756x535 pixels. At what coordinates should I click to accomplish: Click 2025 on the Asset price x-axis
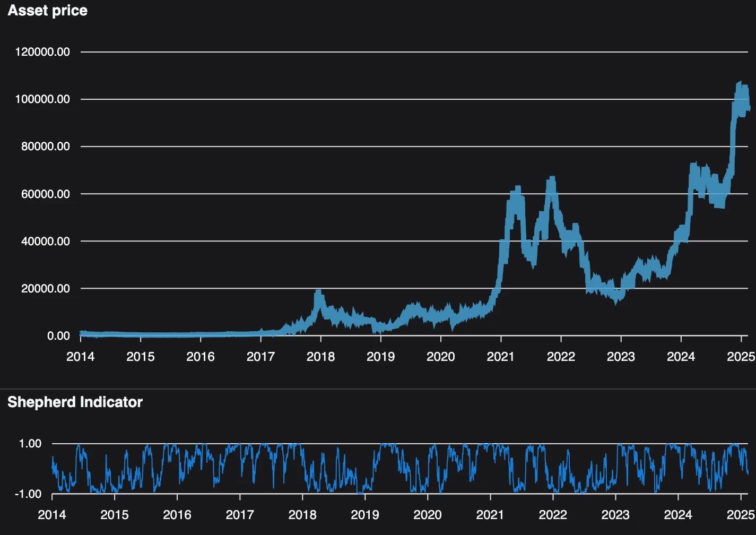coord(741,357)
